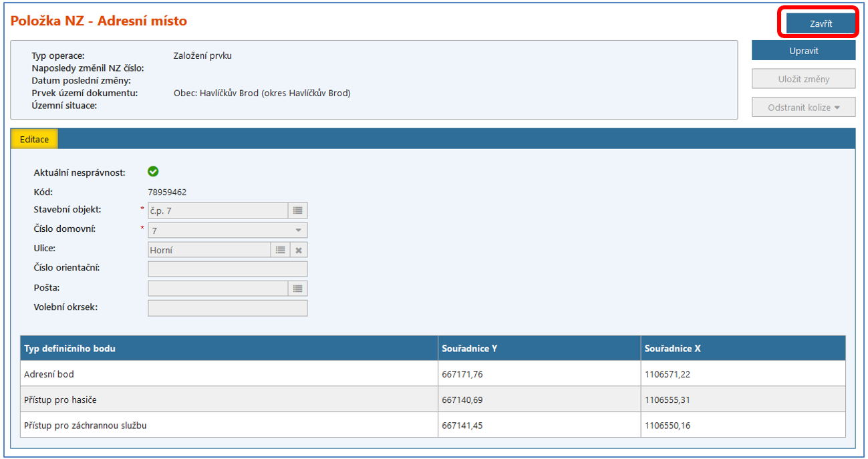The image size is (868, 459).
Task: Click the green Aktuální nesprávnost checkmark icon
Action: [x=153, y=172]
